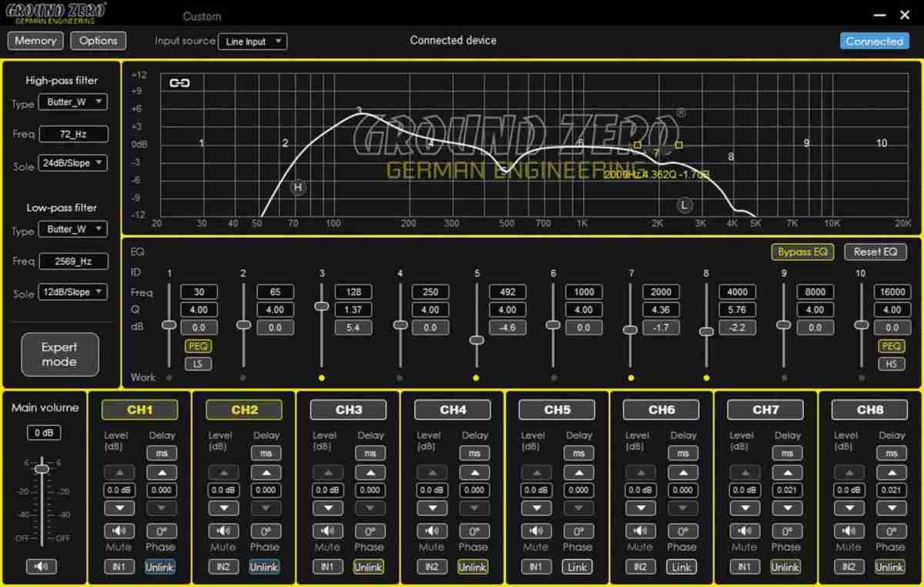Toggle CH1 phase 0° button
This screenshot has height=587, width=924.
(x=162, y=531)
